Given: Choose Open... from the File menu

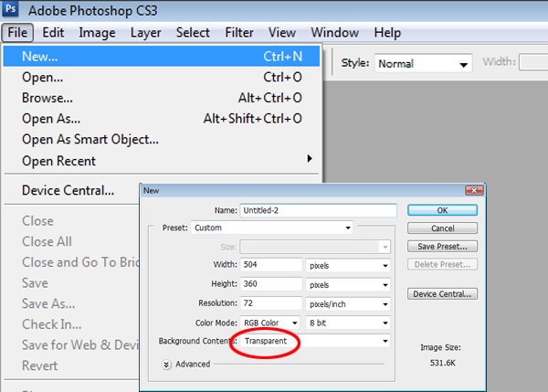Looking at the screenshot, I should (162, 78).
